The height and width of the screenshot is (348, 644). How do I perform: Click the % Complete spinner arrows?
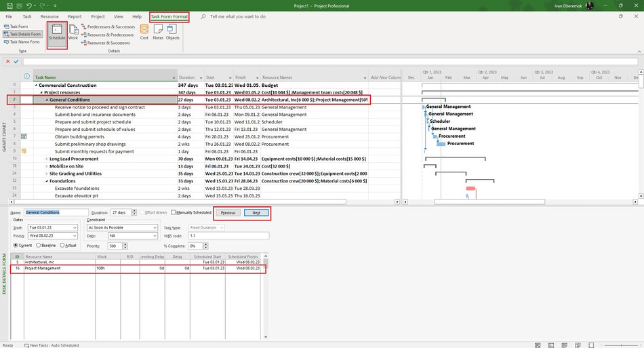tap(205, 246)
